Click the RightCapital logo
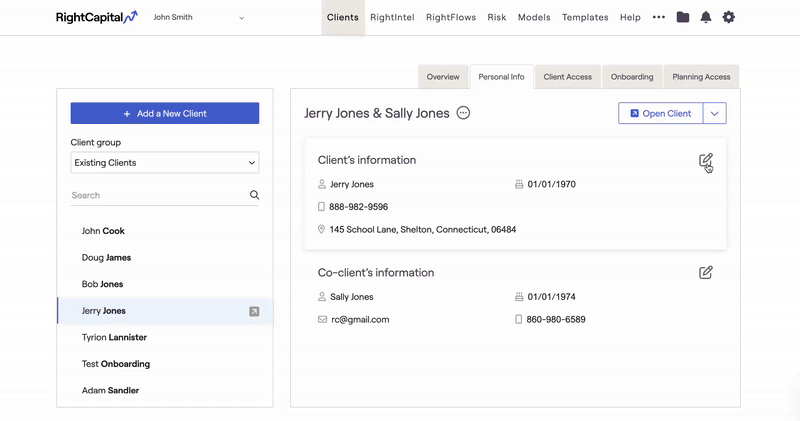The height and width of the screenshot is (421, 800). 97,17
